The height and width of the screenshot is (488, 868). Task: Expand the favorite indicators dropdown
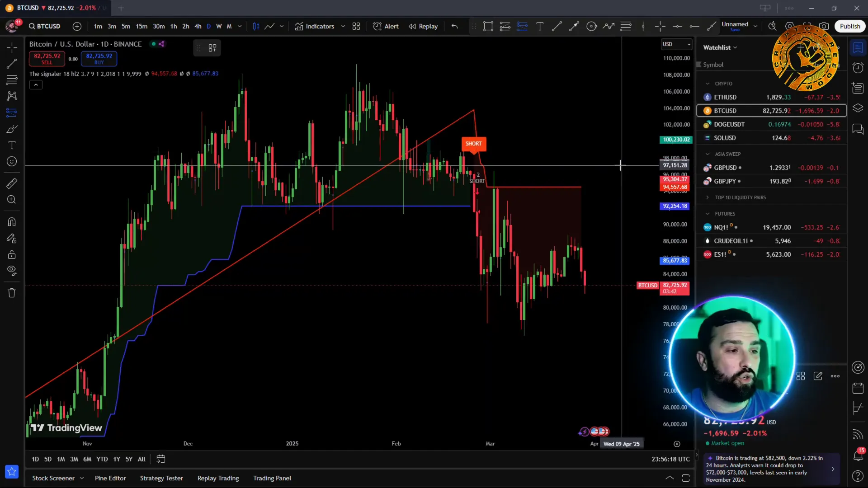point(343,26)
